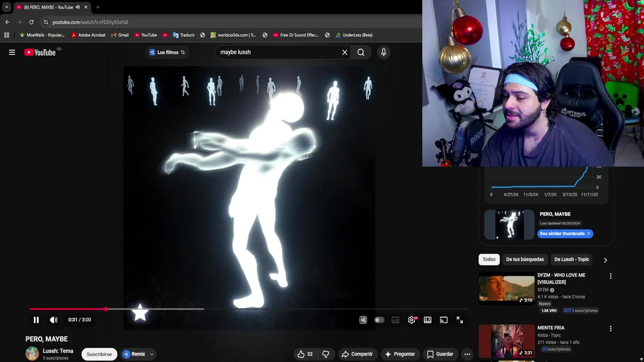The height and width of the screenshot is (362, 644).
Task: Open Traducir bookmark
Action: 184,35
